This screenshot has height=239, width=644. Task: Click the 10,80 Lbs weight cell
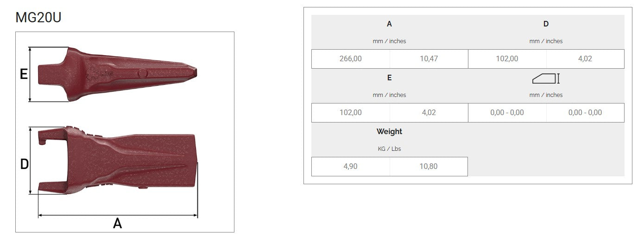tap(429, 167)
